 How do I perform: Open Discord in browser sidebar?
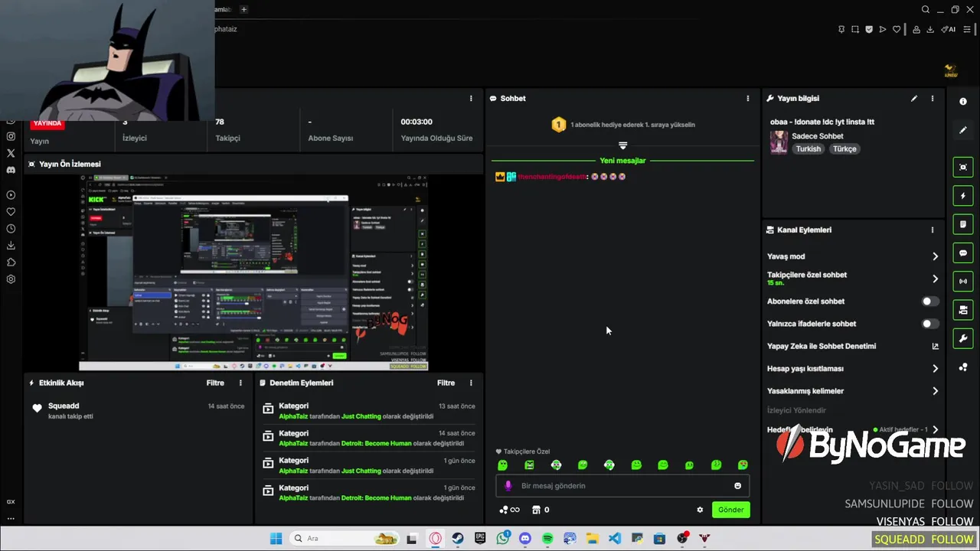(11, 170)
